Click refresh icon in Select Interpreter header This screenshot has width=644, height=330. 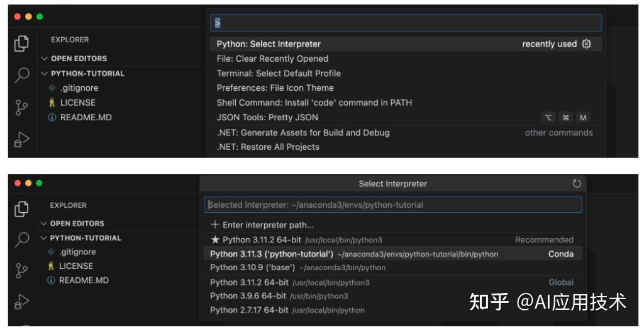[577, 184]
